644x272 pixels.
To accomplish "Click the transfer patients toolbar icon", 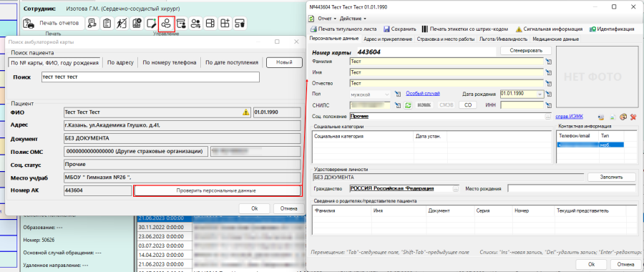I will [x=196, y=24].
